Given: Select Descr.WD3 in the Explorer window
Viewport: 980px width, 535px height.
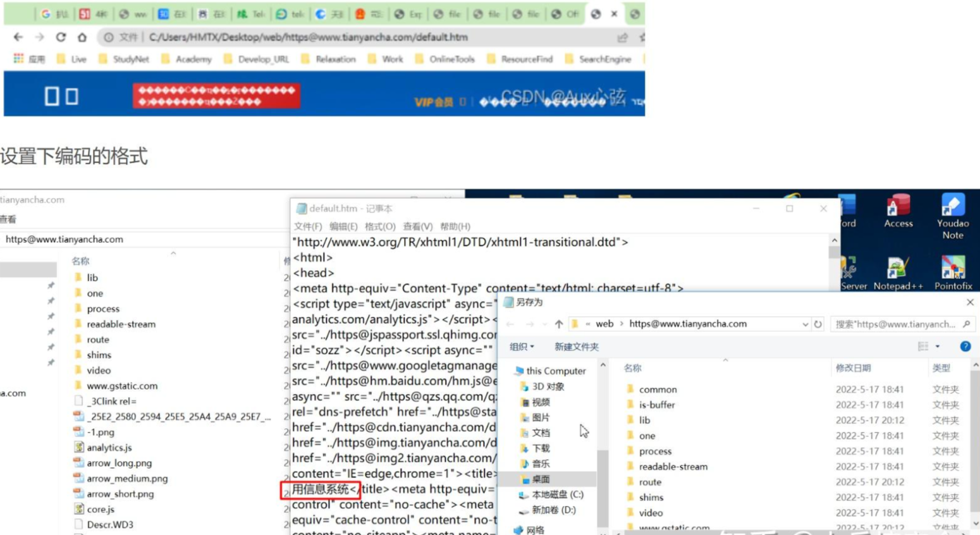Looking at the screenshot, I should click(103, 524).
